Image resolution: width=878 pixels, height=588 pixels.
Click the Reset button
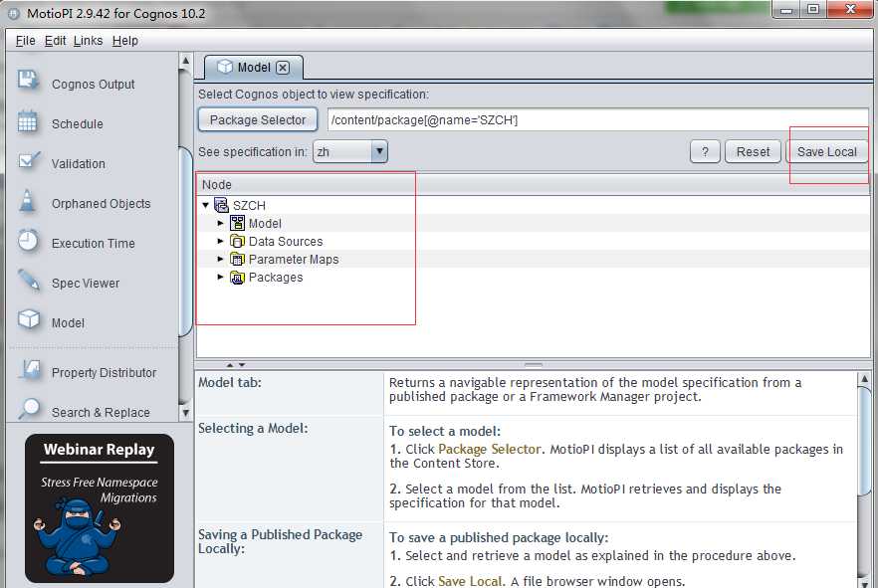click(753, 151)
